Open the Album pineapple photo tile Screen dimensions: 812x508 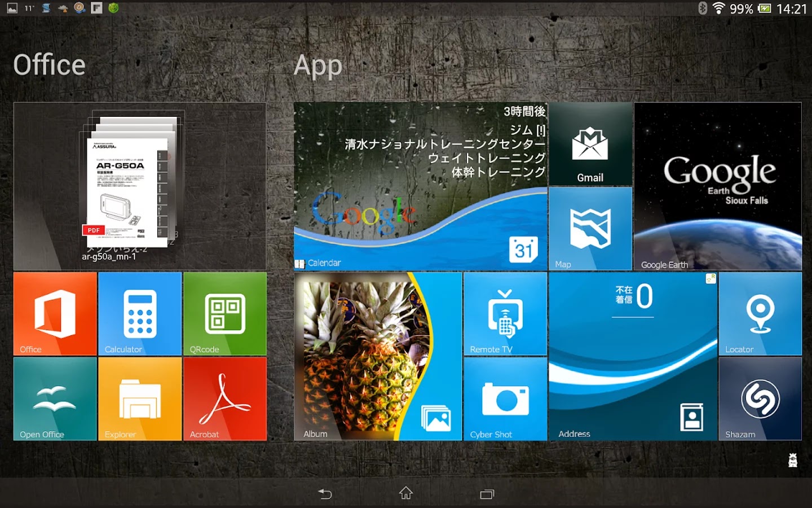pos(378,356)
